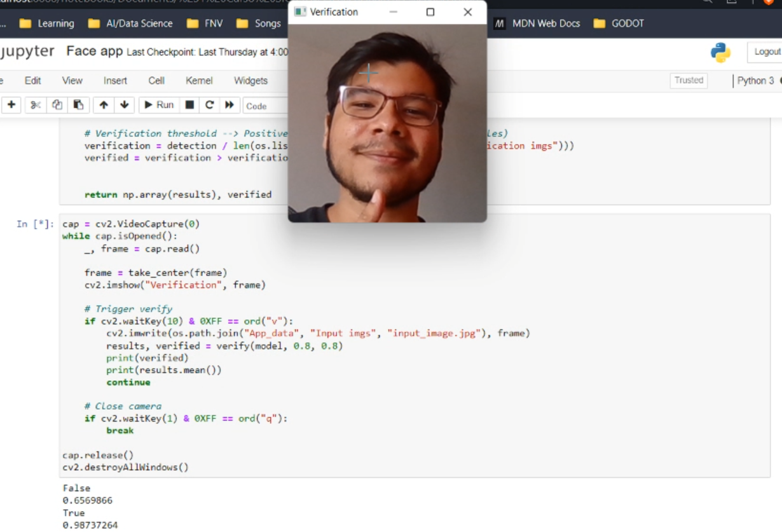This screenshot has height=532, width=782.
Task: Interrupt the kernel with stop square
Action: 189,105
